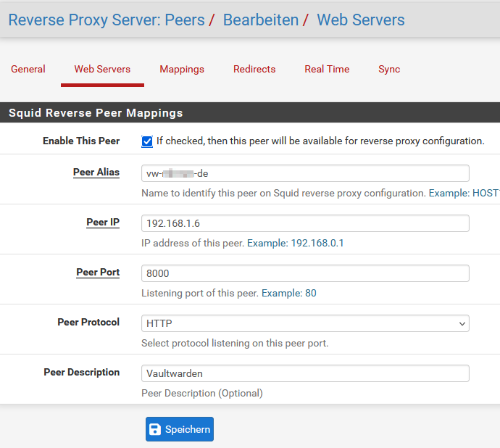Select the Real Time tab

pos(327,70)
